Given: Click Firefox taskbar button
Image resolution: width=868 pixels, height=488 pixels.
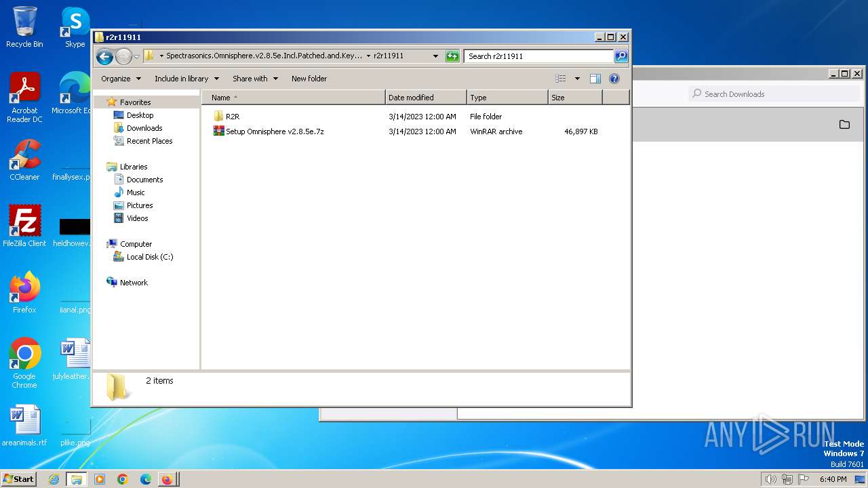Looking at the screenshot, I should click(x=168, y=479).
